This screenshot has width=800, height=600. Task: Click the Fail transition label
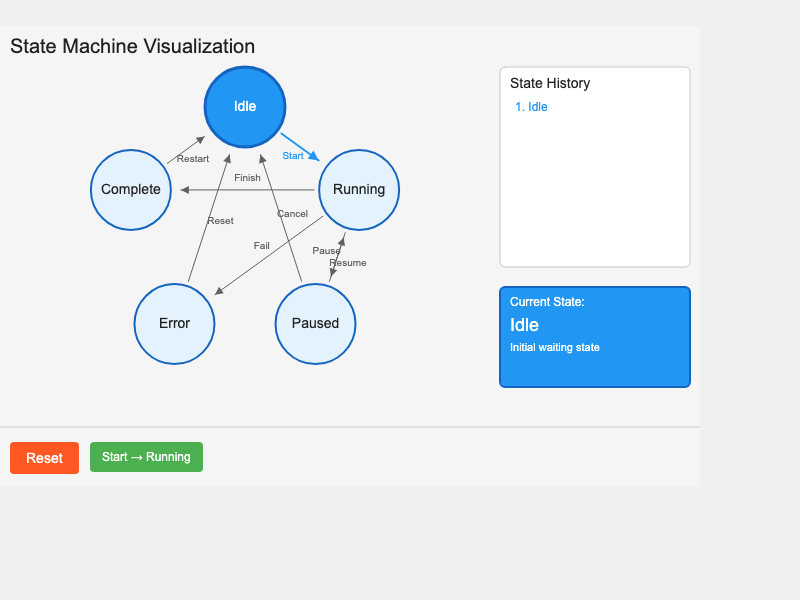(x=261, y=246)
